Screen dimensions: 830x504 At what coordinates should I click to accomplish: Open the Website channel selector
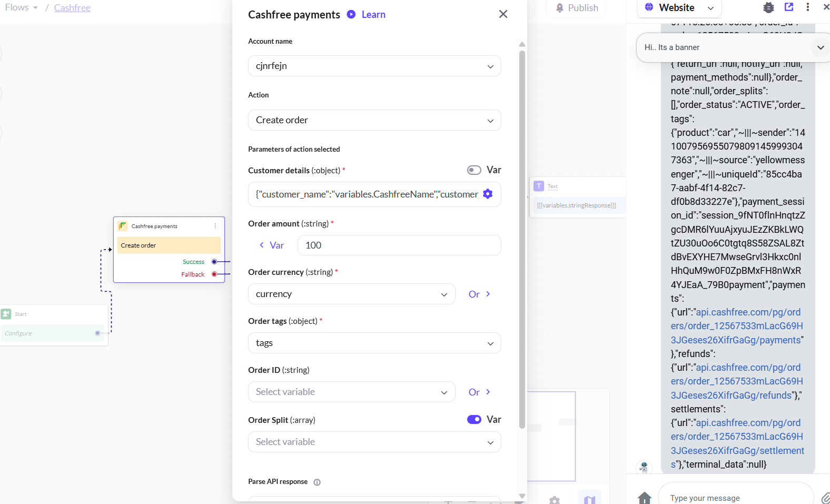pyautogui.click(x=679, y=8)
